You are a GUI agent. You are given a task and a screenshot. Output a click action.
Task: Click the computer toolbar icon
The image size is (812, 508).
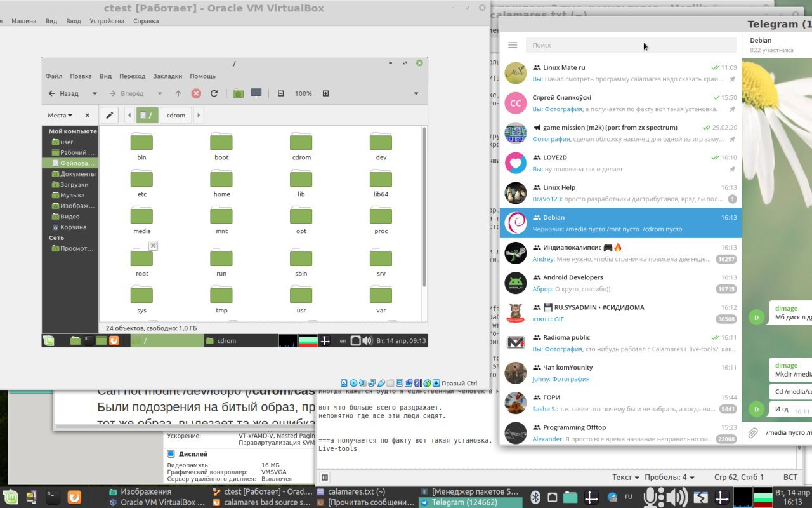click(x=256, y=93)
